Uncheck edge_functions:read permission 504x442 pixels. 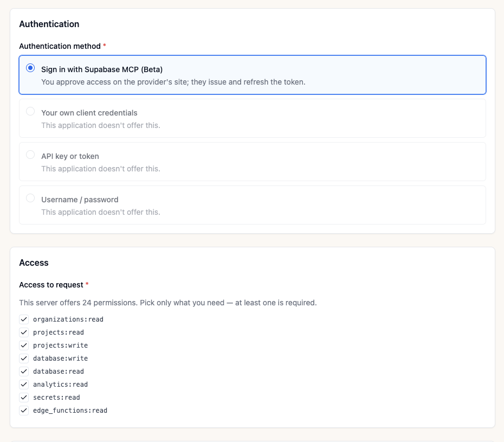(x=24, y=411)
